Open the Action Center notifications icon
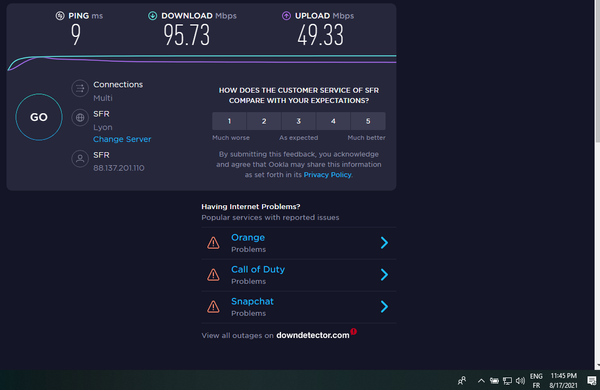Image resolution: width=600 pixels, height=390 pixels. (592, 380)
